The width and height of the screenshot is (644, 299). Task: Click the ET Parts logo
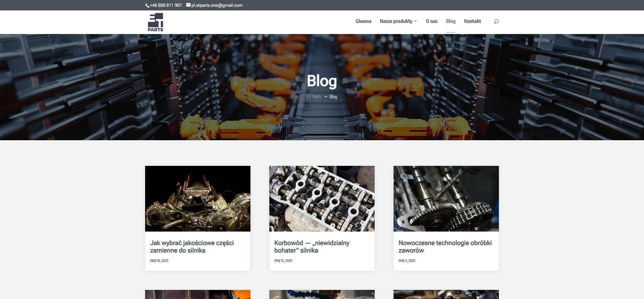pyautogui.click(x=156, y=22)
